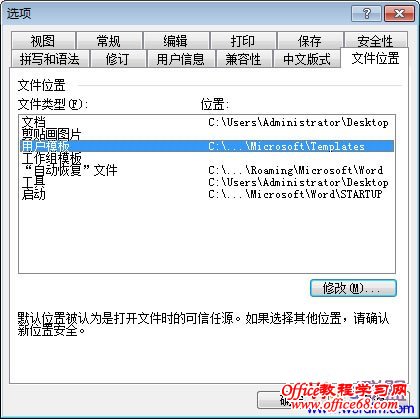Select the "自动恢复"文件 row
The width and height of the screenshot is (420, 419).
(x=207, y=170)
